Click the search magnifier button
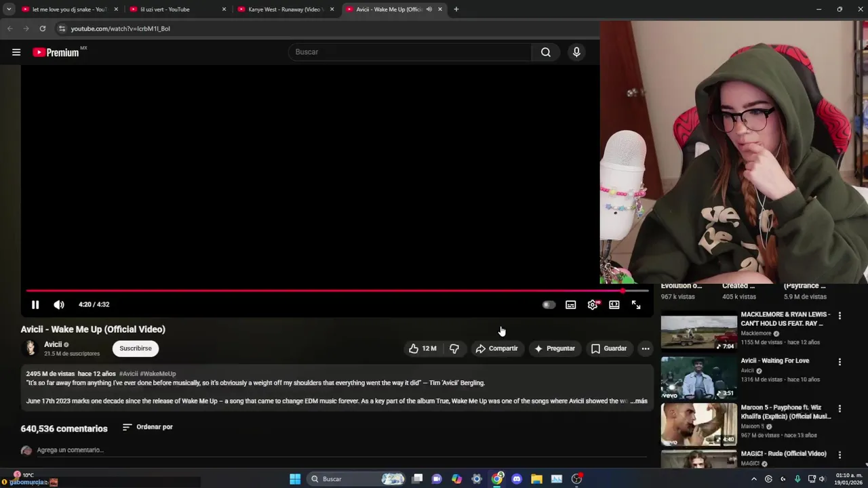Image resolution: width=868 pixels, height=488 pixels. (x=546, y=52)
